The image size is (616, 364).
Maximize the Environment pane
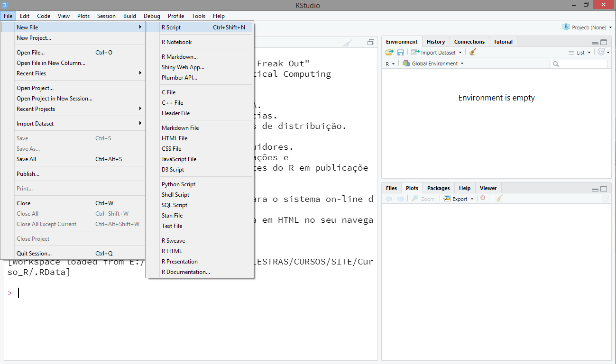point(604,42)
